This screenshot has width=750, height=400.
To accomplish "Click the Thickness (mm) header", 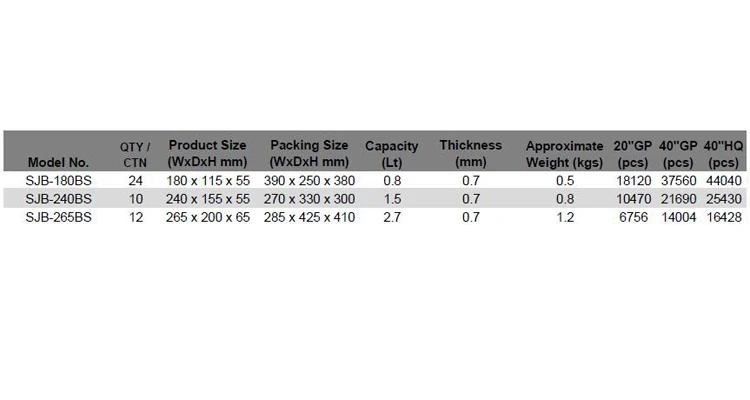I will tap(470, 153).
